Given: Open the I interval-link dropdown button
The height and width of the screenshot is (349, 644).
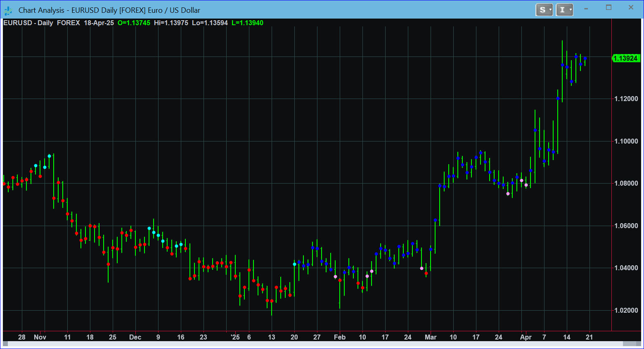Looking at the screenshot, I should click(x=564, y=9).
